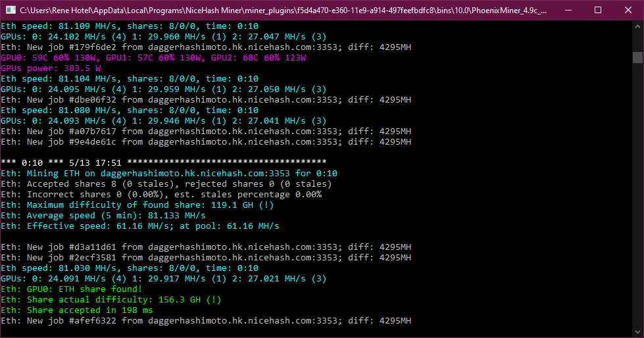Click the scrollbar down arrow
This screenshot has height=338, width=644.
[637, 332]
